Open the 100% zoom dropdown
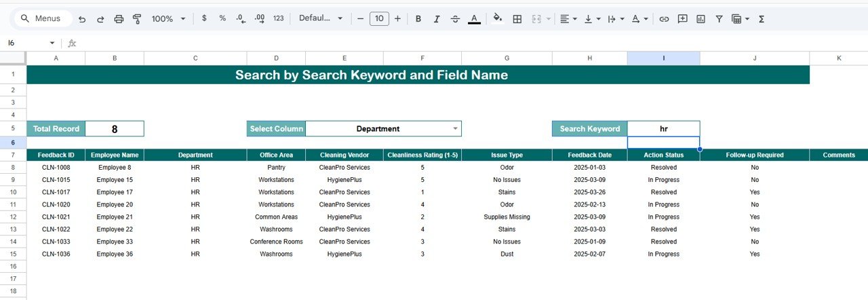The image size is (868, 300). click(x=168, y=19)
